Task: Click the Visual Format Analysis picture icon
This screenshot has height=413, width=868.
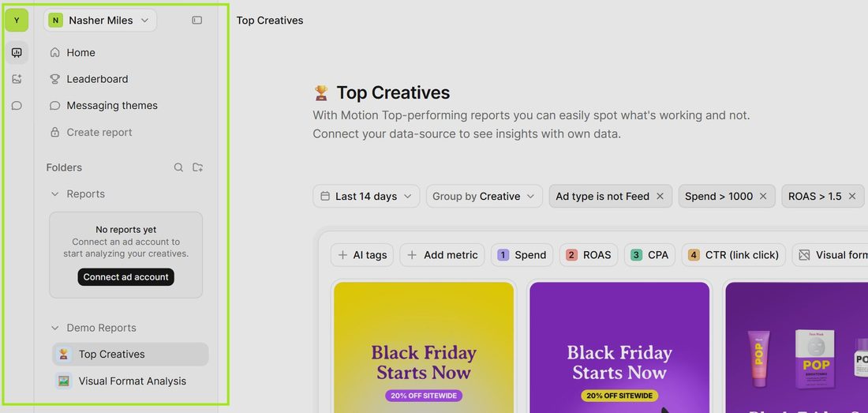Action: coord(64,381)
